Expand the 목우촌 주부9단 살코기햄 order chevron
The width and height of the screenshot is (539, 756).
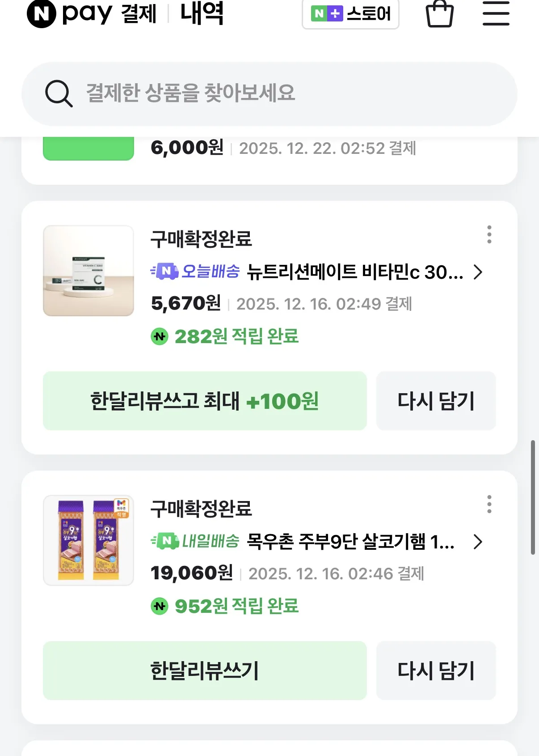(478, 542)
